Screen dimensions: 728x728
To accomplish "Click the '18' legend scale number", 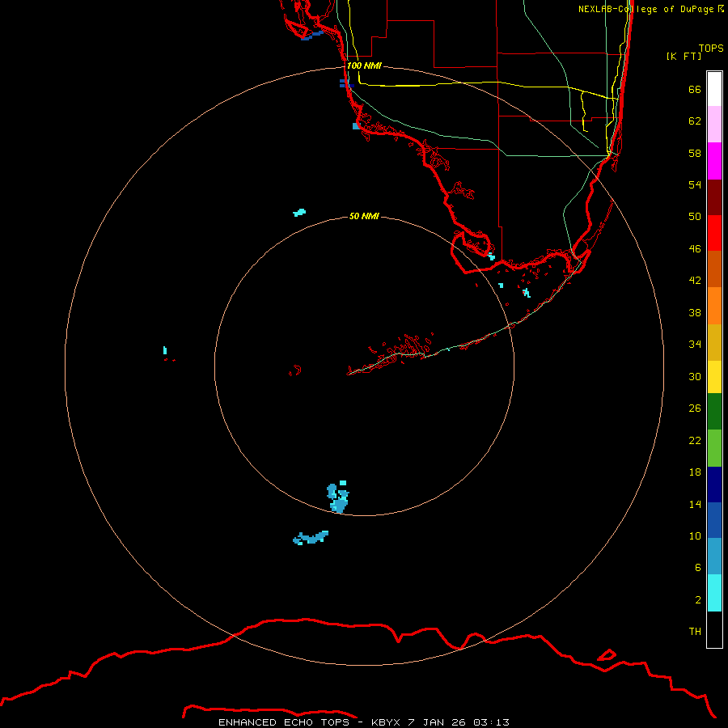I will pyautogui.click(x=695, y=472).
